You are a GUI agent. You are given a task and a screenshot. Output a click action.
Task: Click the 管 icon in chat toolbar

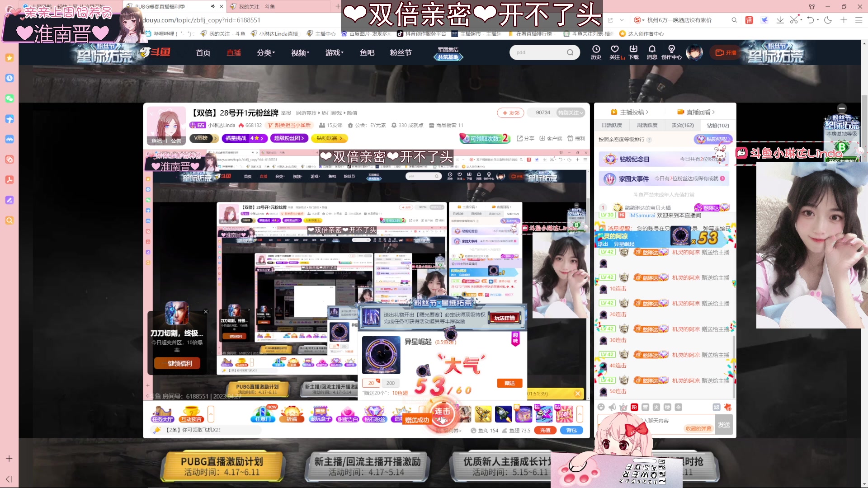645,407
